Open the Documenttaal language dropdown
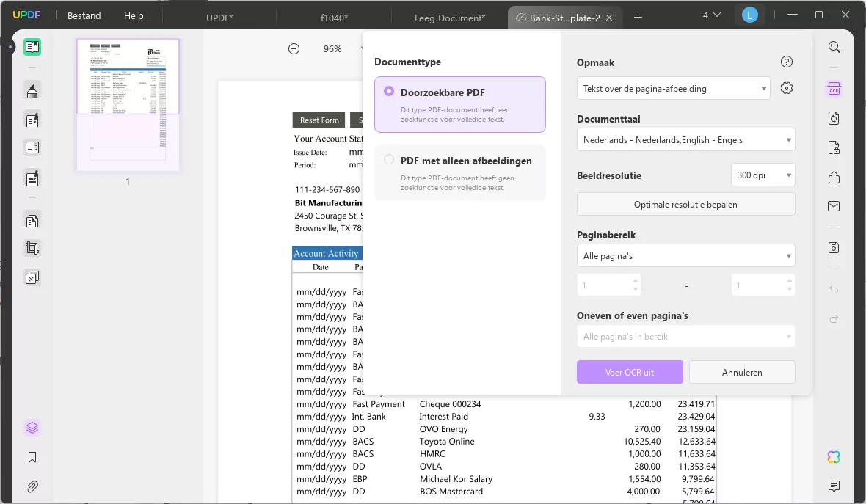Screen dimensions: 866x504 point(686,139)
